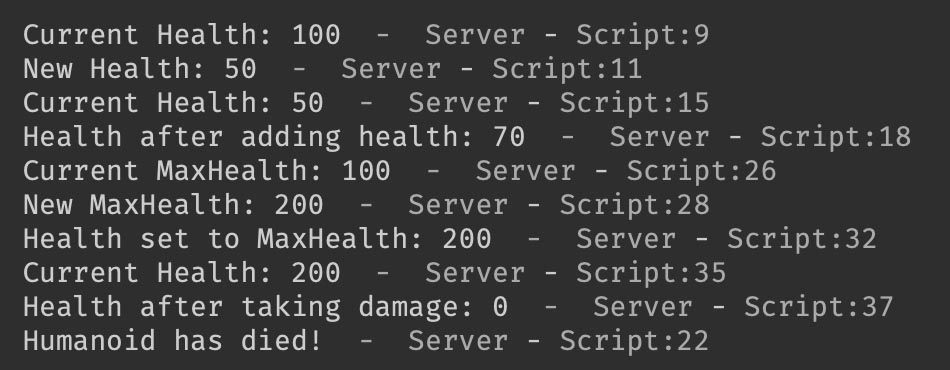Open the Script:35 source link

pos(651,273)
